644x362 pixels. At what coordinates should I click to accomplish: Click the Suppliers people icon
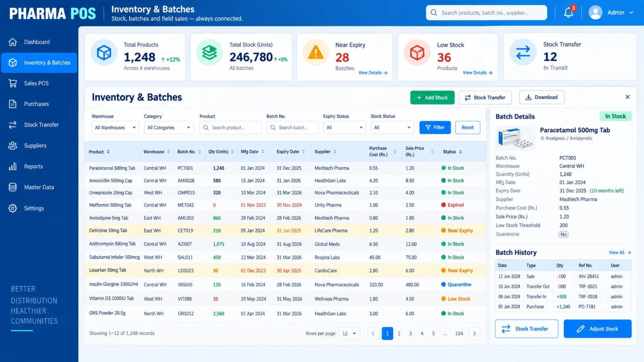[x=13, y=146]
